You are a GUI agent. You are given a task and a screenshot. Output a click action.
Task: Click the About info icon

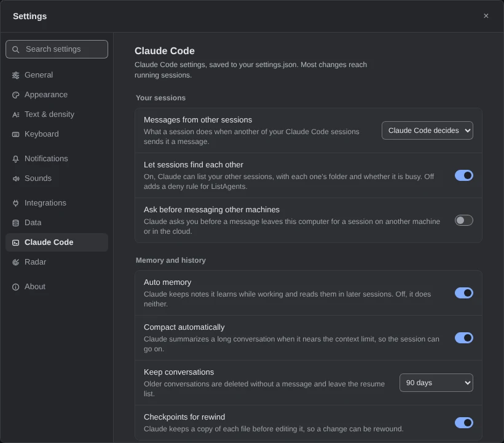click(x=15, y=287)
